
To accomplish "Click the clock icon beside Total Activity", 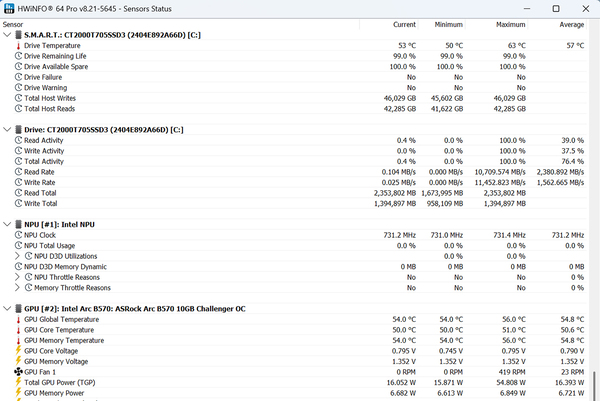I will pyautogui.click(x=18, y=161).
